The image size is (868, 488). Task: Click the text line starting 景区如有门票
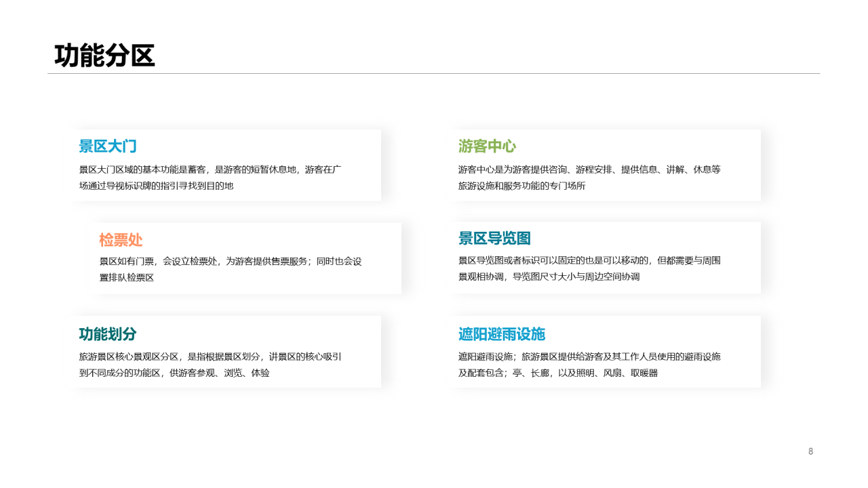pos(231,261)
